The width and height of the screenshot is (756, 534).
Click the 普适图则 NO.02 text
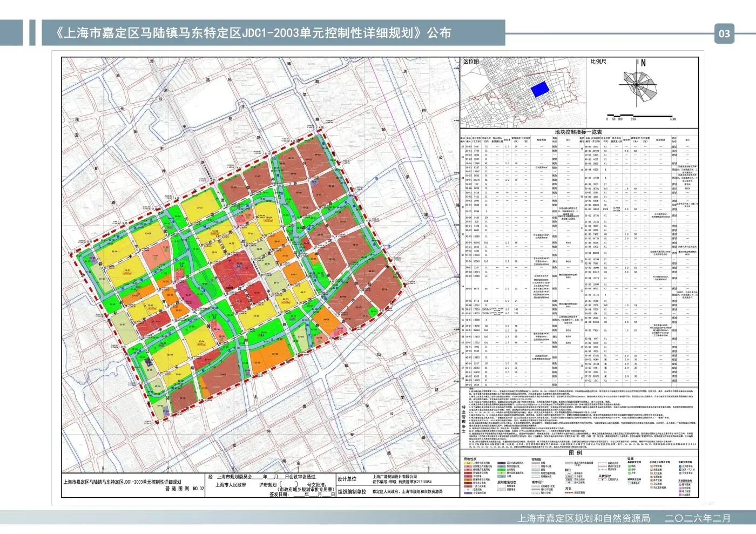pos(185,489)
